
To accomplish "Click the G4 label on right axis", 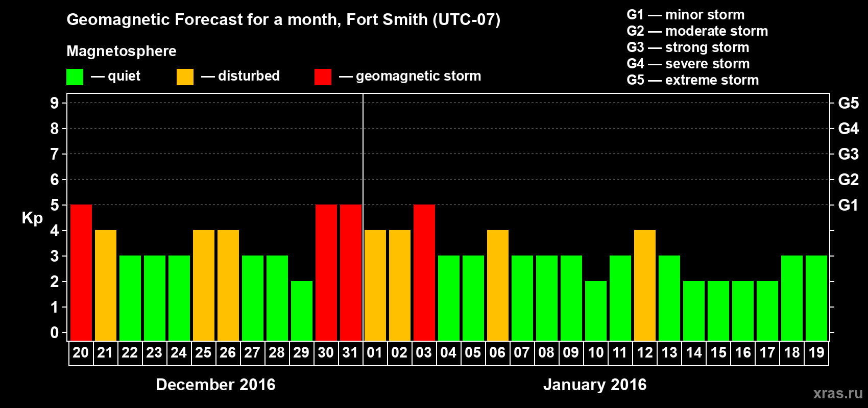I will tap(849, 129).
